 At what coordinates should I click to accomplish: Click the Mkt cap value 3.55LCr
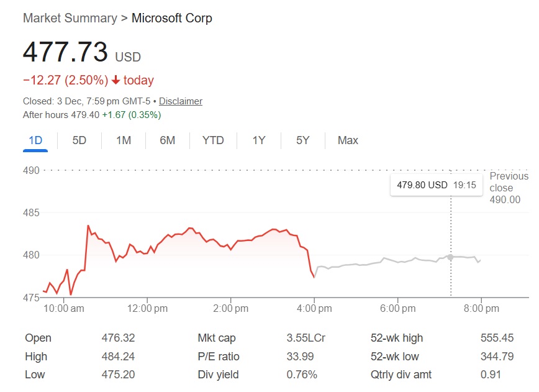point(306,339)
